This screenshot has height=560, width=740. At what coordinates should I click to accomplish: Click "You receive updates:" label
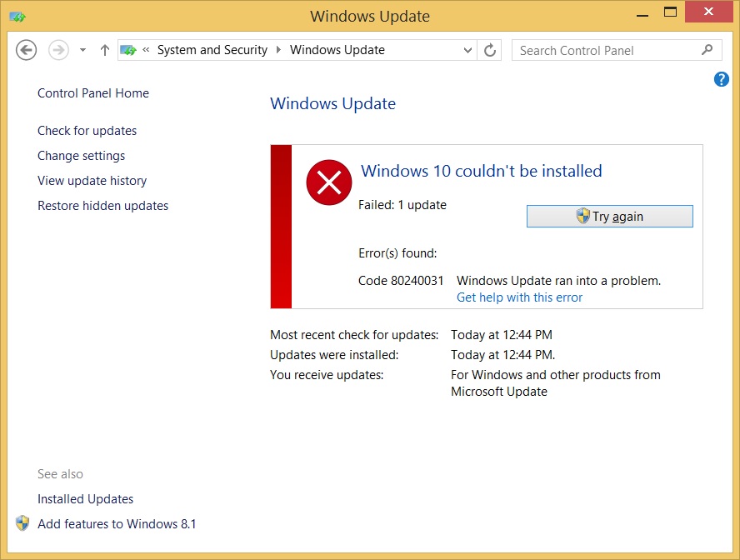click(327, 375)
